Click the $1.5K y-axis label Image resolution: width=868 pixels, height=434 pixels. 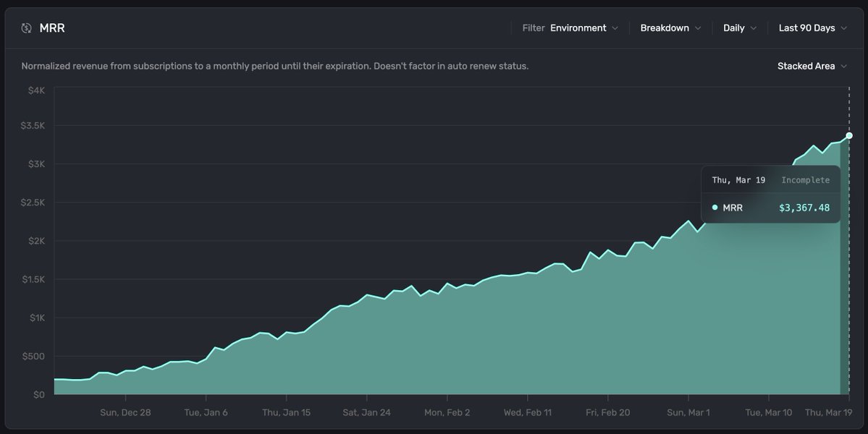click(33, 279)
